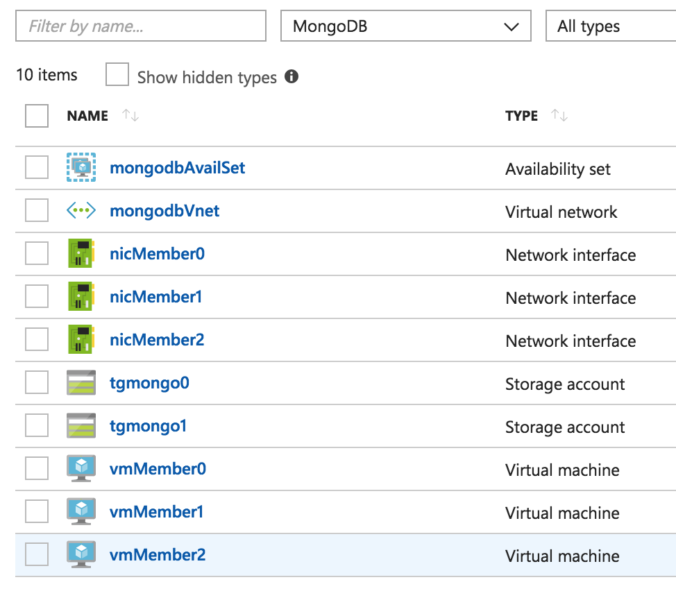Click the nicMember0 network interface icon
Image resolution: width=676 pixels, height=616 pixels.
(81, 253)
